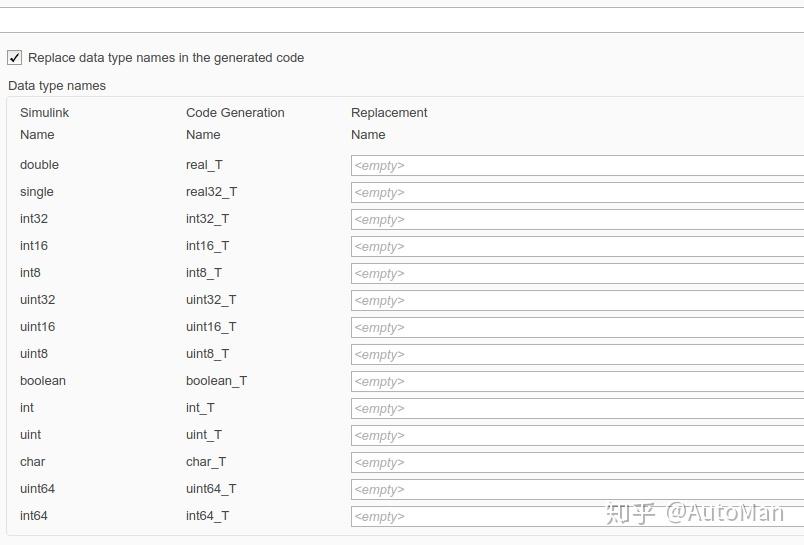This screenshot has width=804, height=545.
Task: Click the uint64 Simulink name
Action: tap(37, 489)
